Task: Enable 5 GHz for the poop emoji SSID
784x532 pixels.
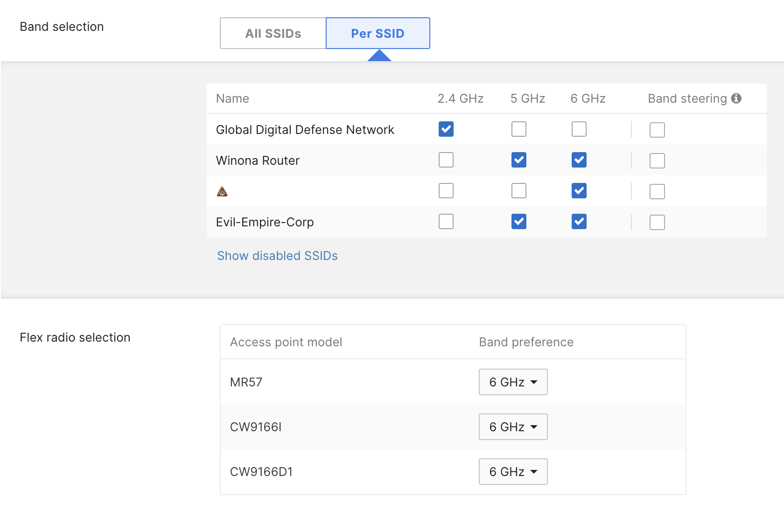Action: pos(518,190)
